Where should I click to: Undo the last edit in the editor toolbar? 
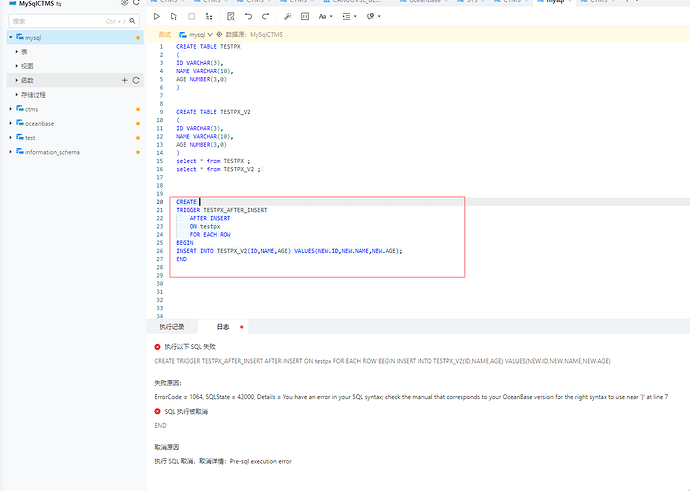249,16
